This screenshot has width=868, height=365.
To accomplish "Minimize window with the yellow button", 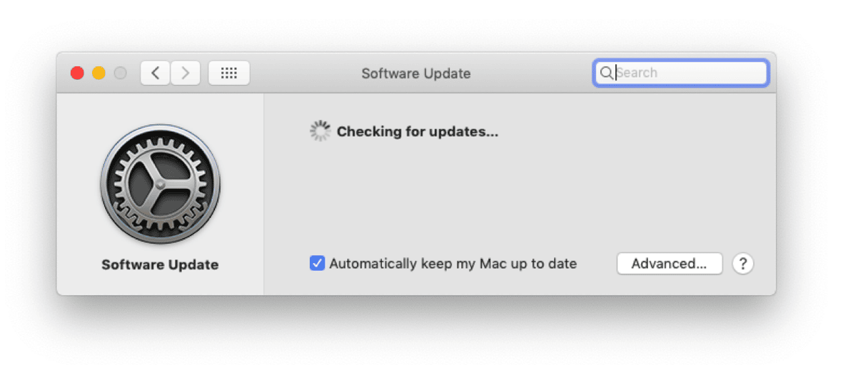I will point(99,73).
